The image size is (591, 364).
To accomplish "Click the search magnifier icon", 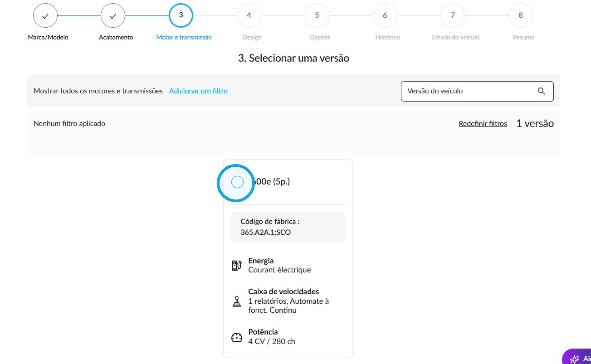I will pyautogui.click(x=541, y=91).
